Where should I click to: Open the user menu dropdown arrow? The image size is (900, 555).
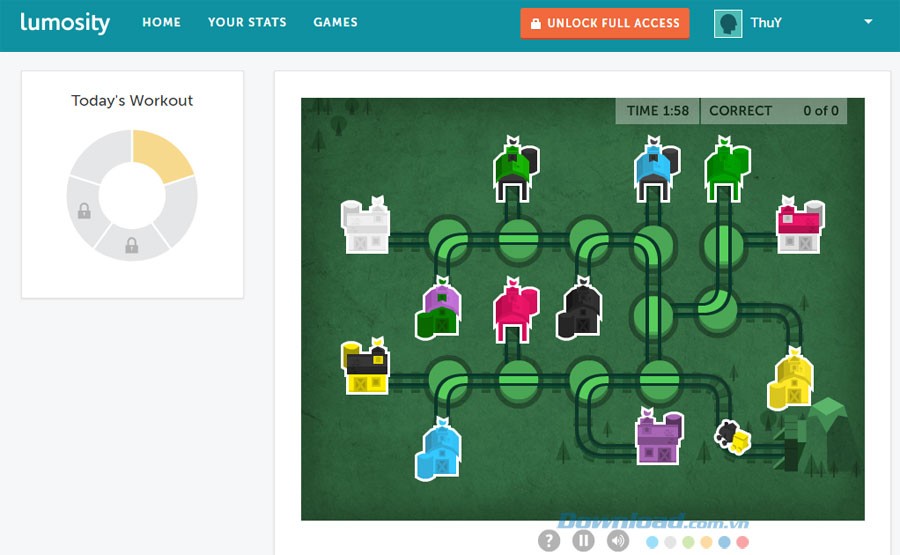tap(868, 22)
